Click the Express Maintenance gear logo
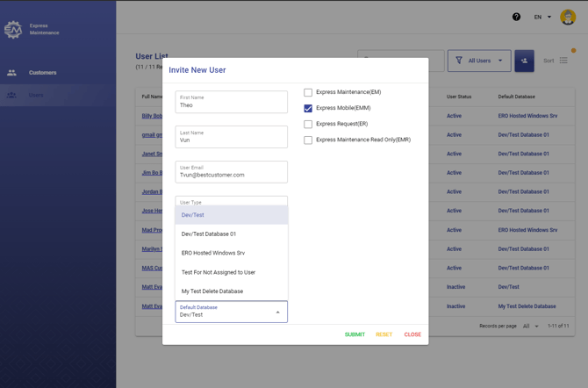This screenshot has height=388, width=588. click(13, 30)
